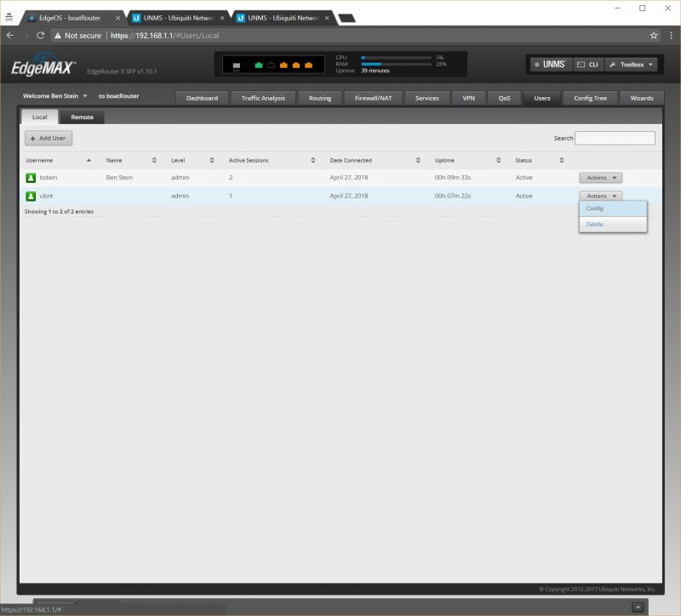Select Config from the Actions menu
The image size is (681, 616).
click(595, 208)
